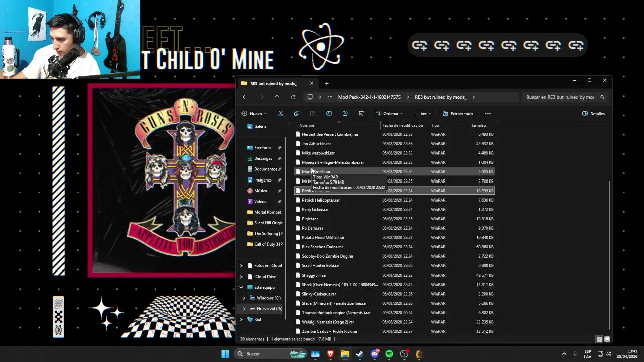
Task: Click the search magnifier icon in Explorer
Action: [602, 97]
